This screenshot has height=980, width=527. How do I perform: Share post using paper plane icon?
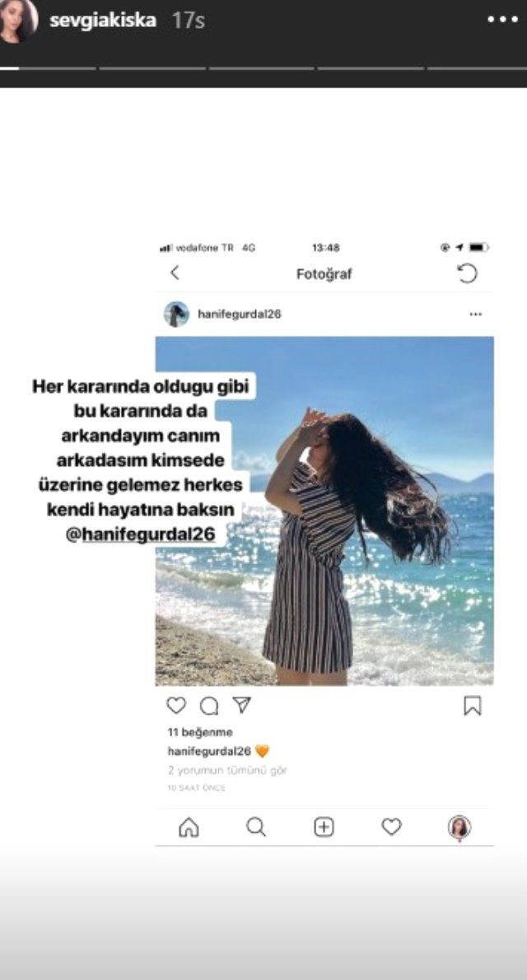click(x=241, y=705)
